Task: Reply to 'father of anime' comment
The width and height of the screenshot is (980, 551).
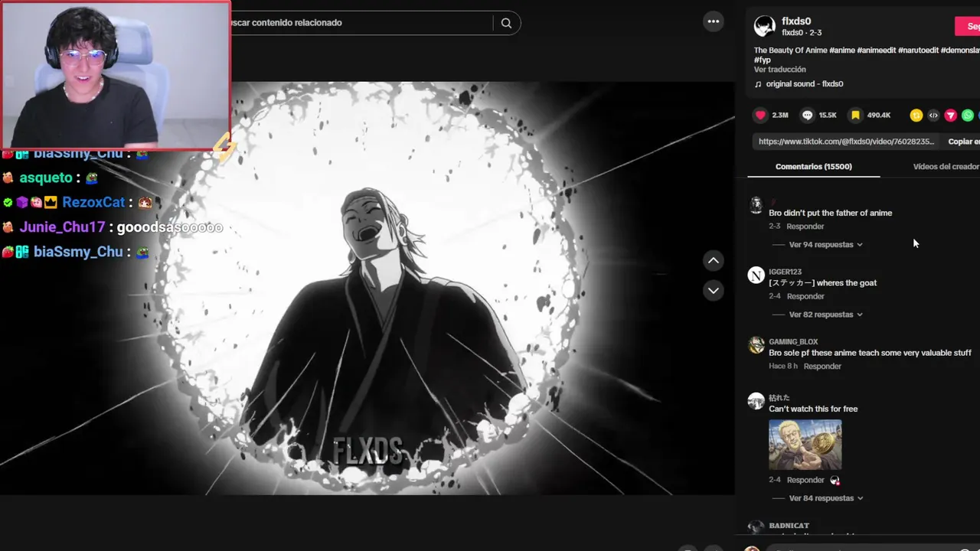Action: point(805,227)
